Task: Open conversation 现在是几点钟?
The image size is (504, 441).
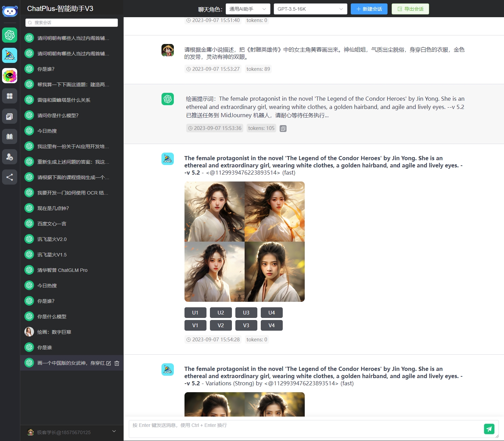Action: point(71,208)
